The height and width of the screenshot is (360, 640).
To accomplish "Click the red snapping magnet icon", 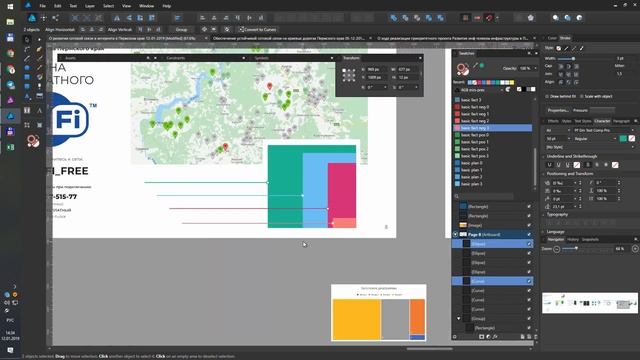I will 489,18.
